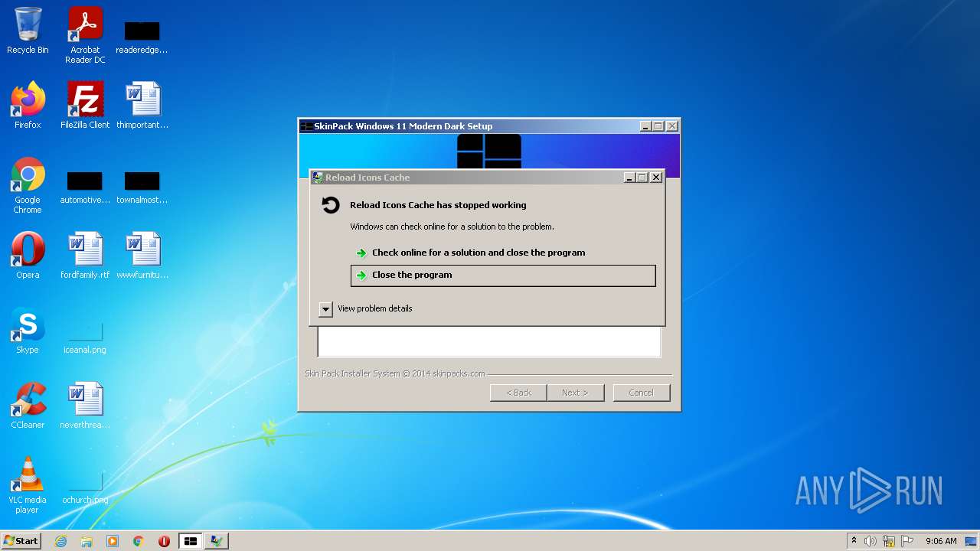Launch Google Chrome desktop shortcut
Viewport: 980px width, 551px height.
[28, 185]
